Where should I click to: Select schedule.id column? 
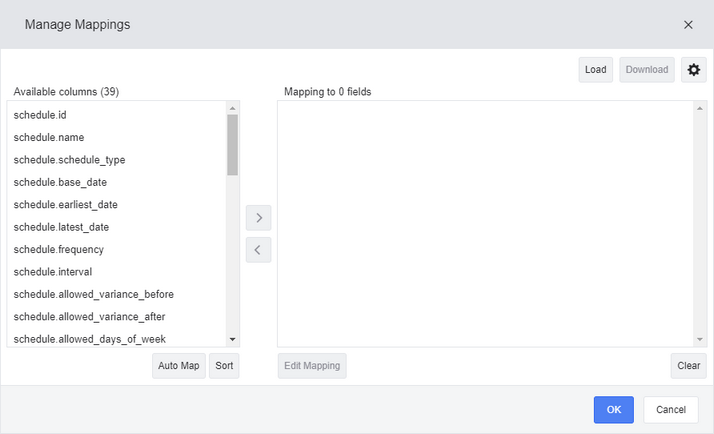[x=117, y=115]
